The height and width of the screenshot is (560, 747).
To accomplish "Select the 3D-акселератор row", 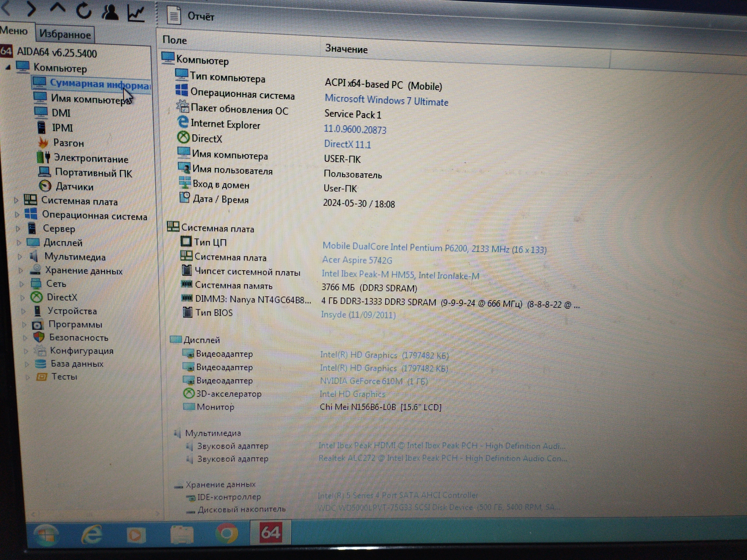I will point(284,394).
